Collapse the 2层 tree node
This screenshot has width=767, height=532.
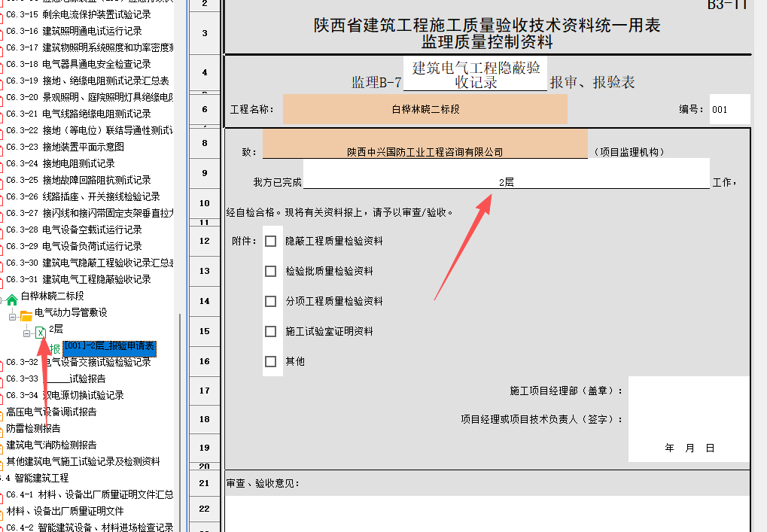26,333
